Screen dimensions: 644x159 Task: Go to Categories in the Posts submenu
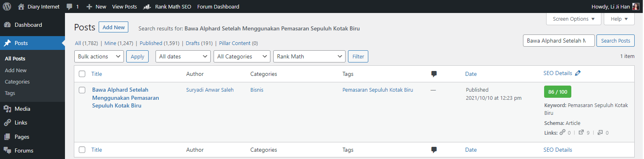pyautogui.click(x=17, y=82)
